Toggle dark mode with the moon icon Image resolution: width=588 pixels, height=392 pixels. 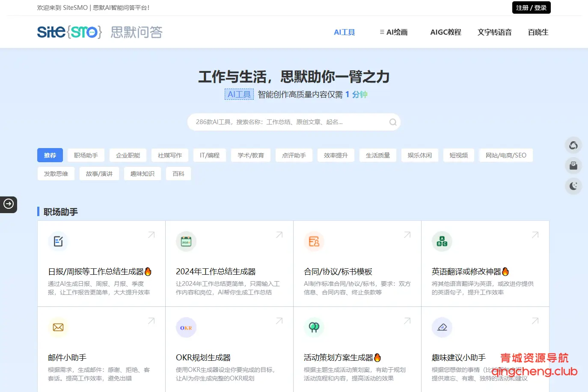tap(573, 186)
